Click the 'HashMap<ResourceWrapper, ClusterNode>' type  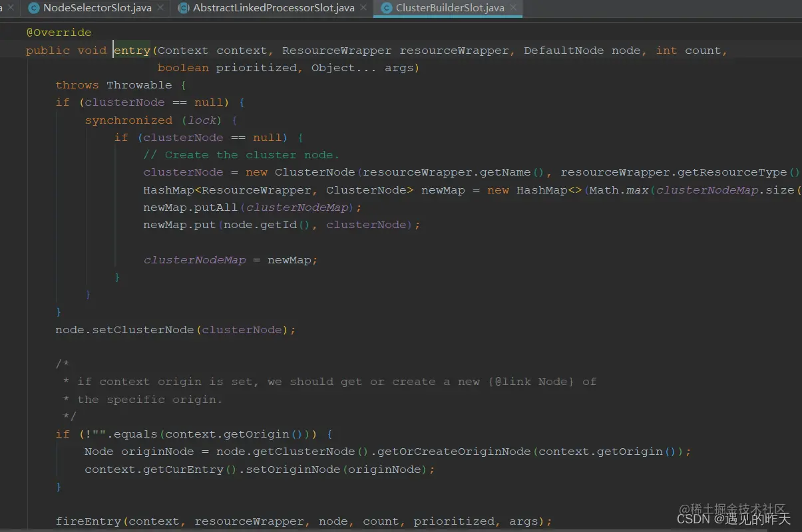[278, 190]
